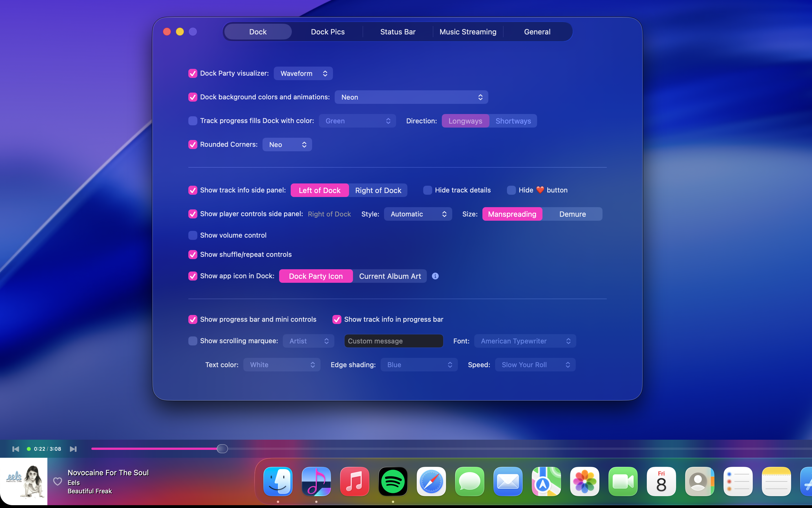Enable Show volume control
This screenshot has width=812, height=508.
193,235
